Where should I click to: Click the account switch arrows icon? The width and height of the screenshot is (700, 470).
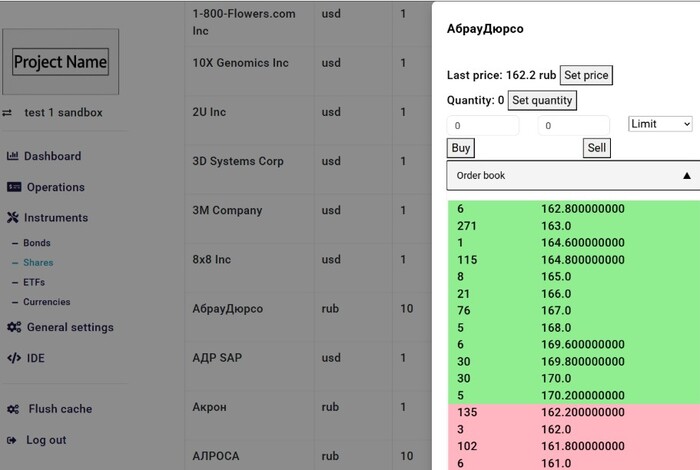click(x=8, y=113)
